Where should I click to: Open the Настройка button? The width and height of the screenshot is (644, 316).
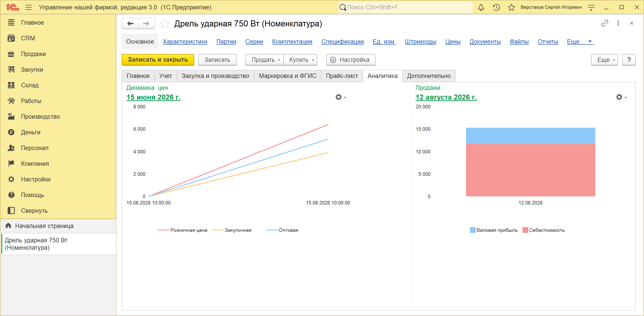(351, 60)
